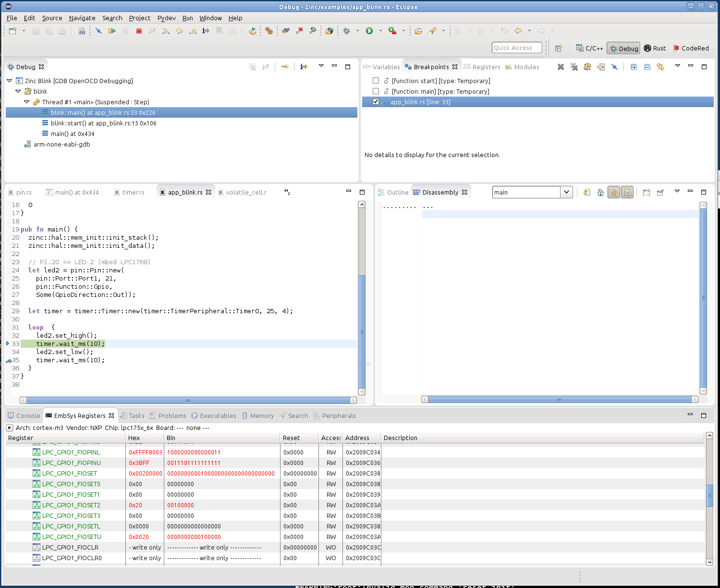The width and height of the screenshot is (720, 588).
Task: Open the Debug launch dropdown arrow
Action: [357, 31]
